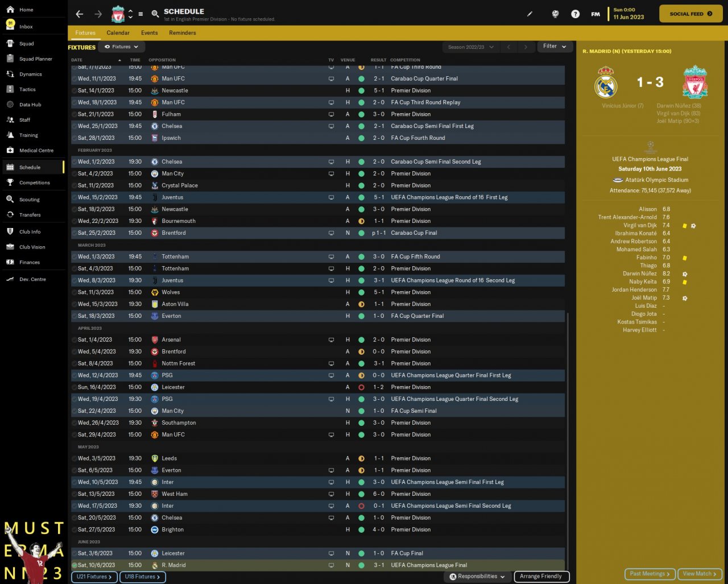The image size is (728, 584).
Task: Open U21 Fixtures
Action: (x=94, y=577)
